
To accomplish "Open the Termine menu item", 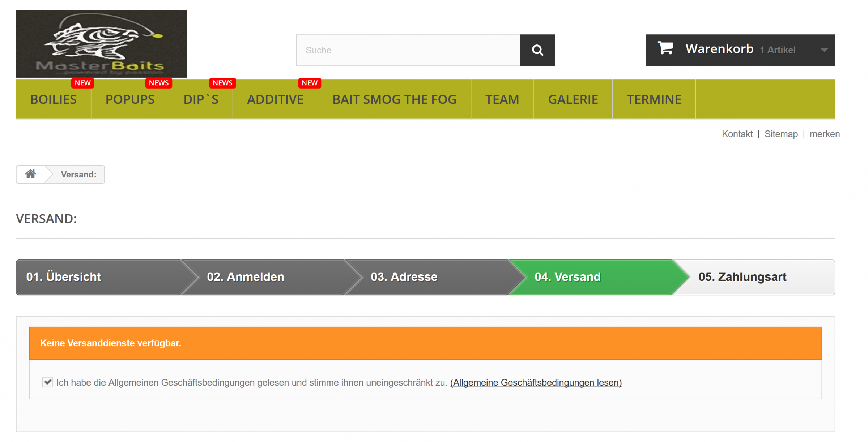I will click(654, 99).
